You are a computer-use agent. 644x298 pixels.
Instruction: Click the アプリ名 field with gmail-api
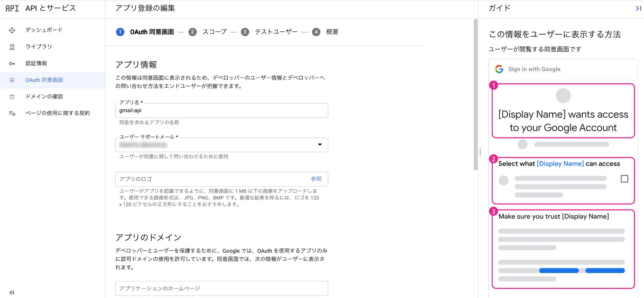222,111
